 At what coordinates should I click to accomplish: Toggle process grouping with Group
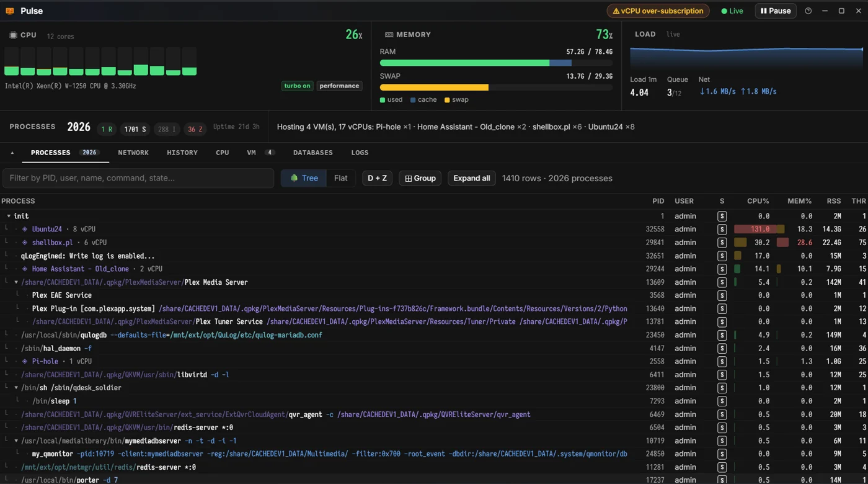(x=420, y=178)
